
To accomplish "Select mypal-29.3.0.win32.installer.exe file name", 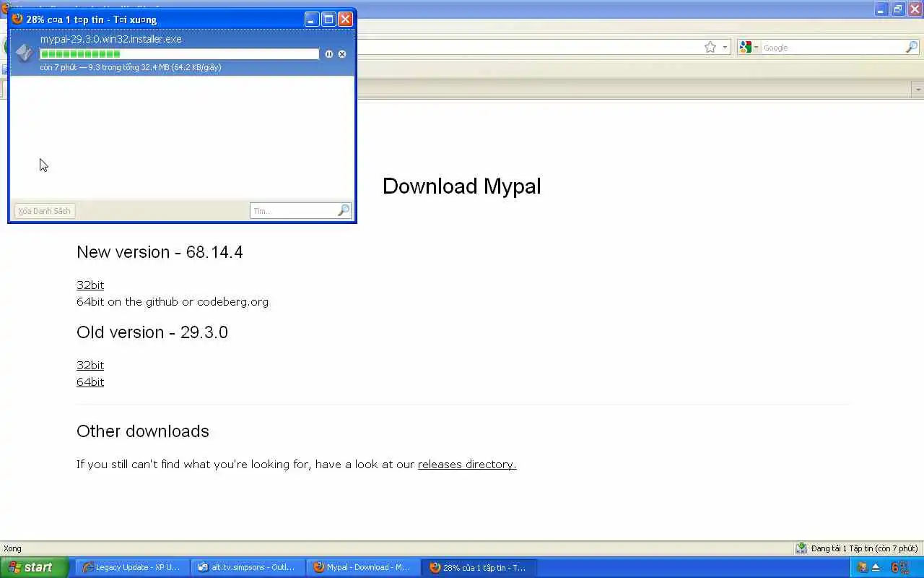I will [x=111, y=39].
